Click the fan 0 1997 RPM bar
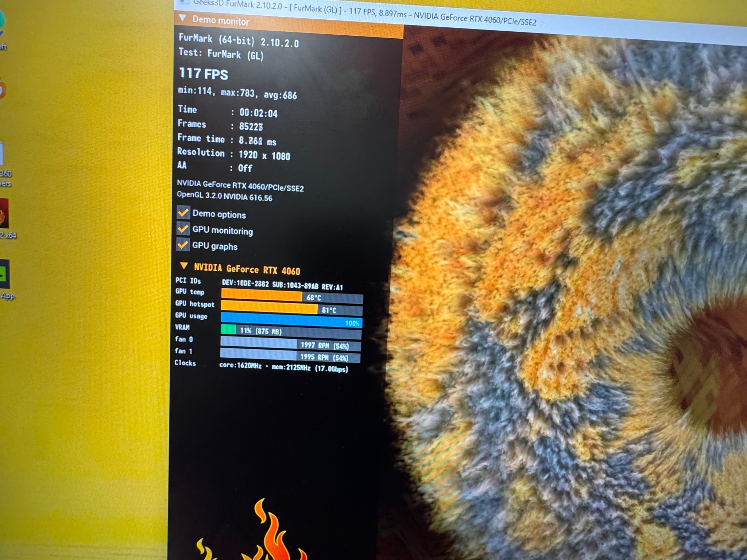Image resolution: width=747 pixels, height=560 pixels. (291, 344)
